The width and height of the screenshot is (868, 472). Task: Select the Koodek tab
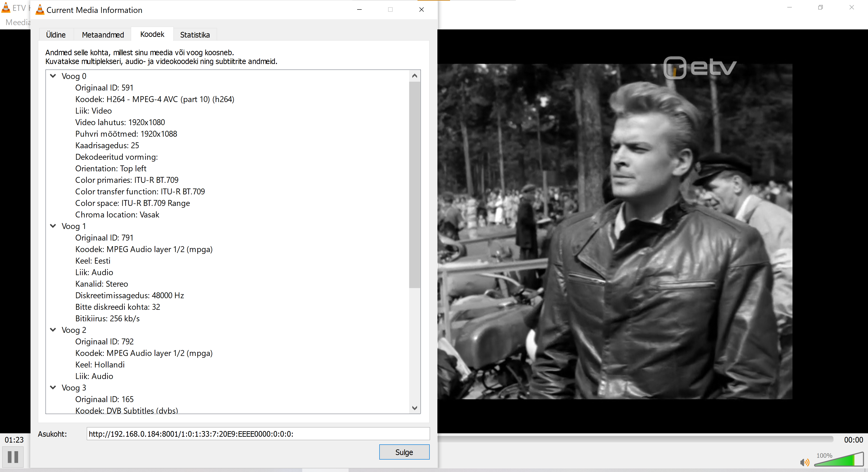(x=152, y=34)
